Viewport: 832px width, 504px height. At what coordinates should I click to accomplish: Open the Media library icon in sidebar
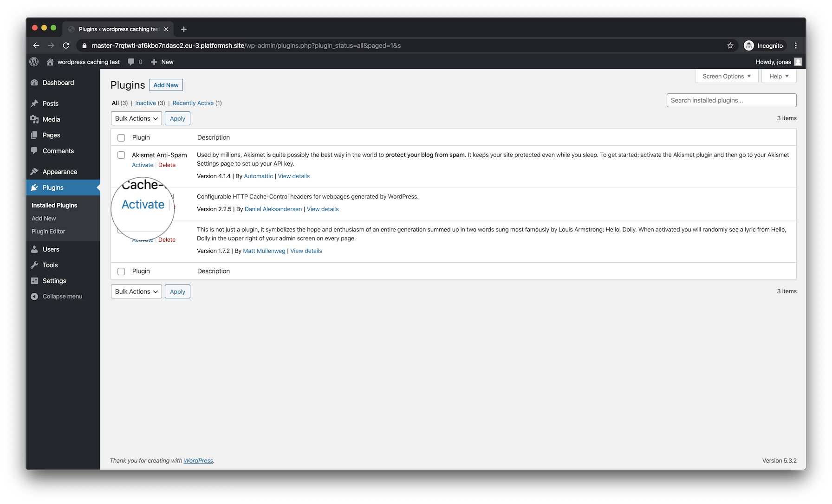click(x=34, y=119)
